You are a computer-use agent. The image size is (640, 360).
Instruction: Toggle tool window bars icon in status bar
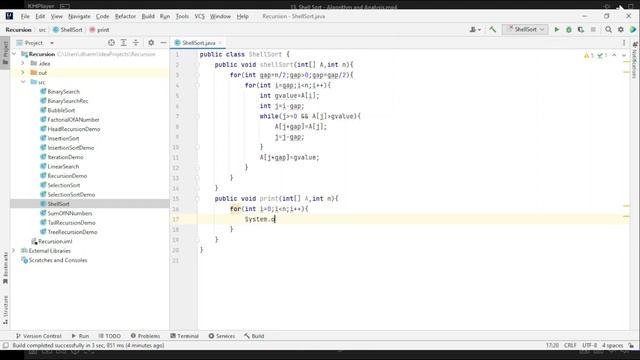[x=5, y=345]
